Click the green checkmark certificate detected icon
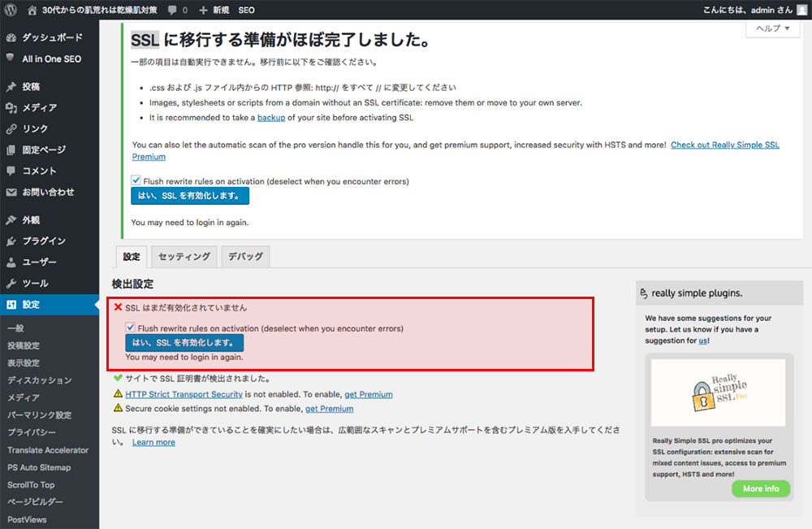 [x=118, y=378]
